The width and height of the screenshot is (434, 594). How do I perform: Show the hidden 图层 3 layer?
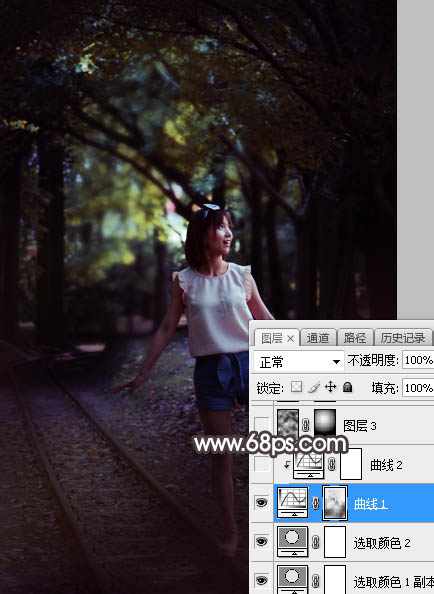click(261, 425)
